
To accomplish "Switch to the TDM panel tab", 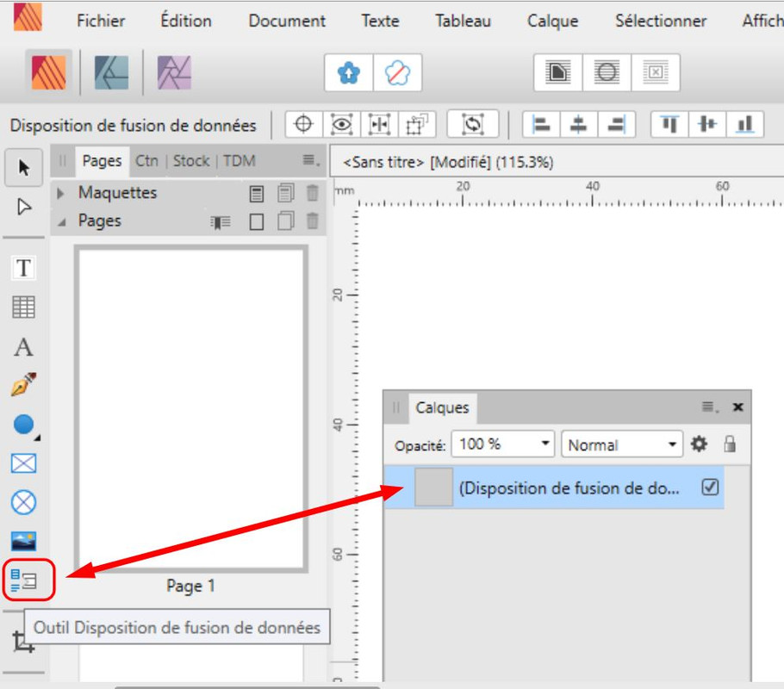I will (239, 161).
